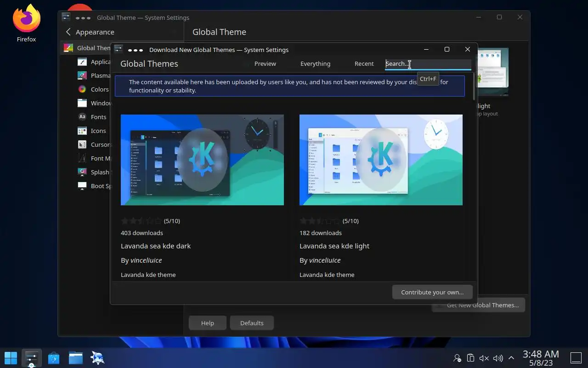This screenshot has width=588, height=368.
Task: Open Cursors via its sidebar icon
Action: [82, 144]
